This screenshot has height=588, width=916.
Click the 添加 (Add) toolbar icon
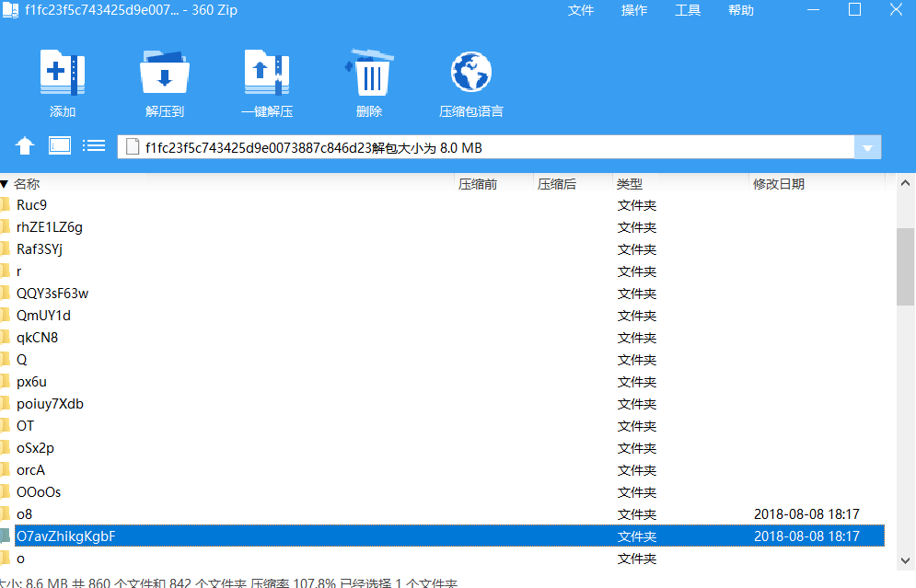coord(63,73)
